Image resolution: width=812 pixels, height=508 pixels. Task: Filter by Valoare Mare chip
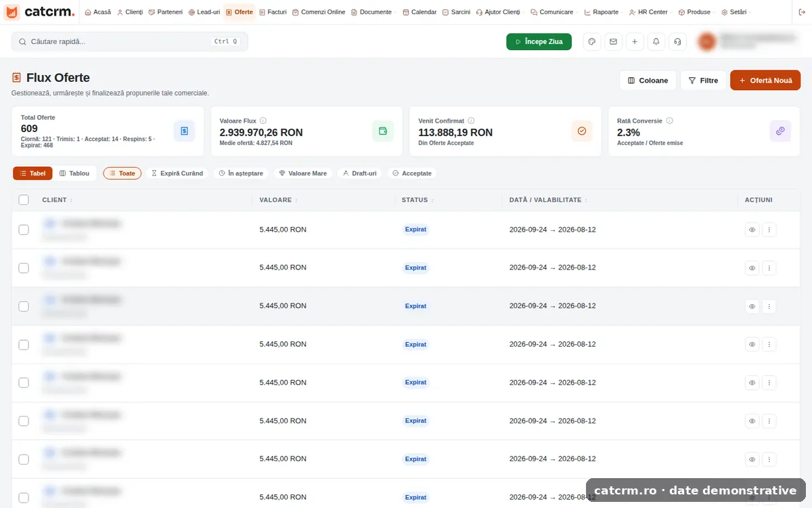click(x=303, y=173)
